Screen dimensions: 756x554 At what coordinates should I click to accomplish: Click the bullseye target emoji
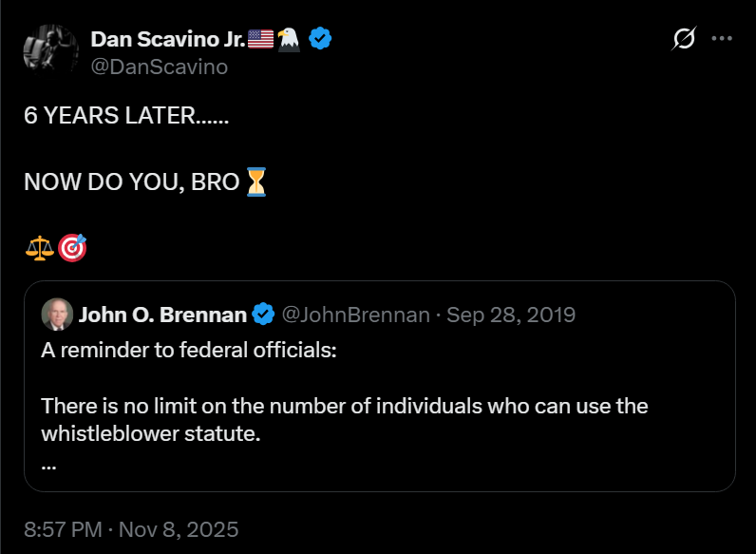tap(72, 249)
